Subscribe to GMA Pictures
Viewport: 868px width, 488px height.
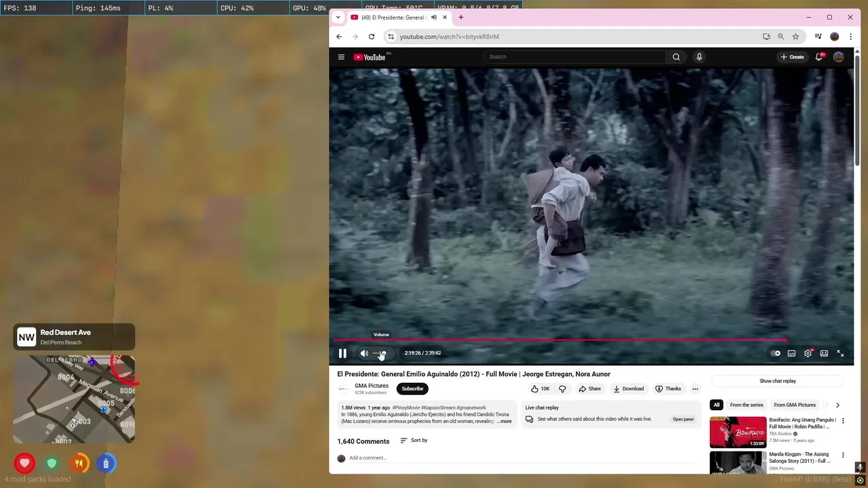click(x=412, y=389)
